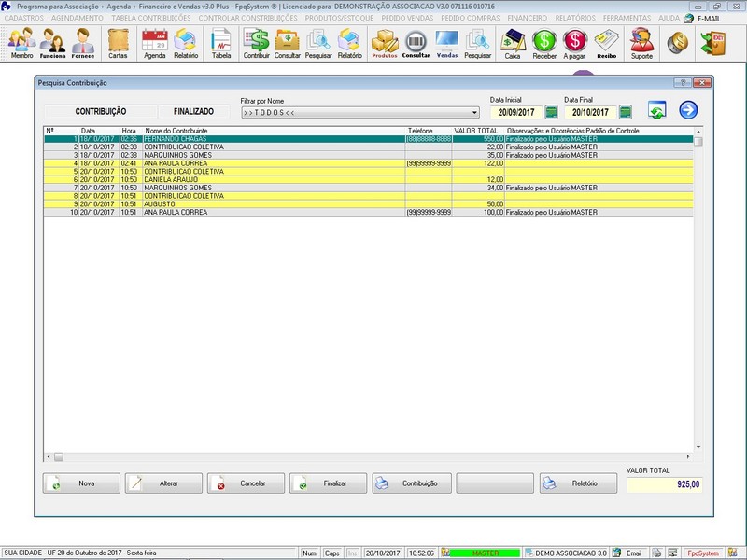Open the Produtos boxes icon
Viewport: 747px width, 560px height.
tap(384, 43)
